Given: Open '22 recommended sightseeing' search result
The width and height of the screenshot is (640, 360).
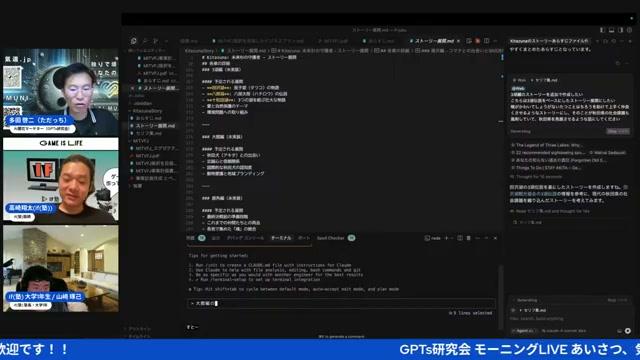Looking at the screenshot, I should (548, 153).
